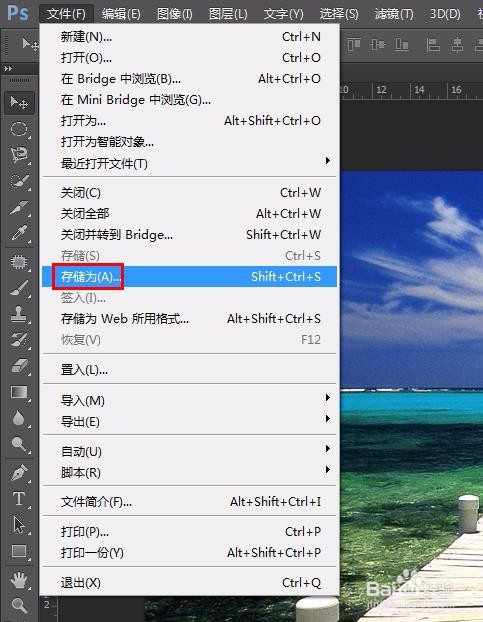The width and height of the screenshot is (483, 622).
Task: Select the Polygonal Lasso tool
Action: pos(19,155)
